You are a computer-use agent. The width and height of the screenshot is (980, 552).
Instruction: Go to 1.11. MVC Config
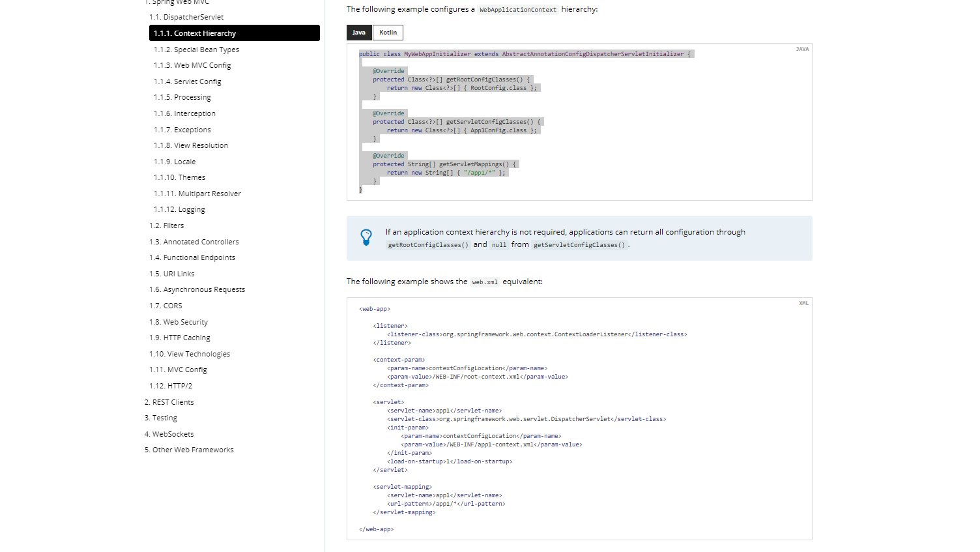click(178, 370)
